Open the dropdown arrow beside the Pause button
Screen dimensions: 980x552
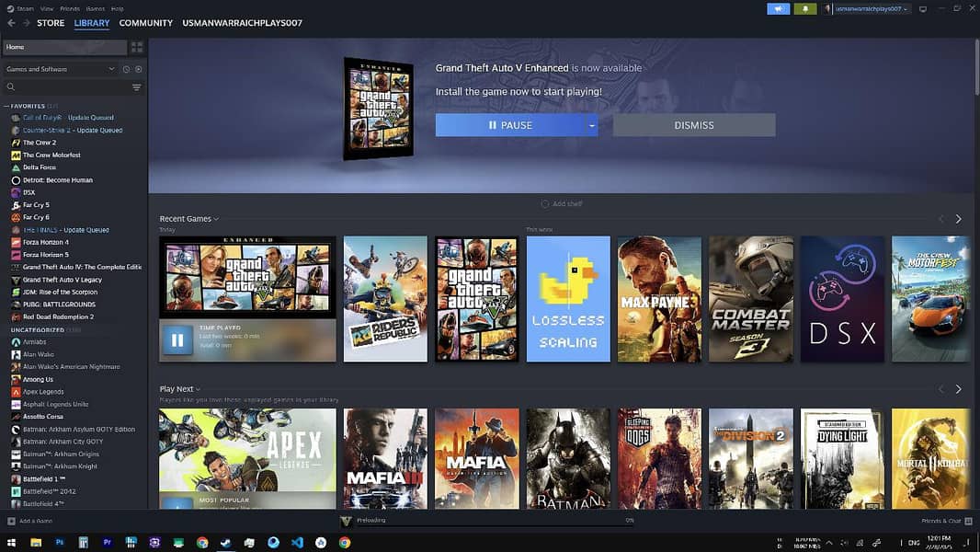click(x=591, y=124)
